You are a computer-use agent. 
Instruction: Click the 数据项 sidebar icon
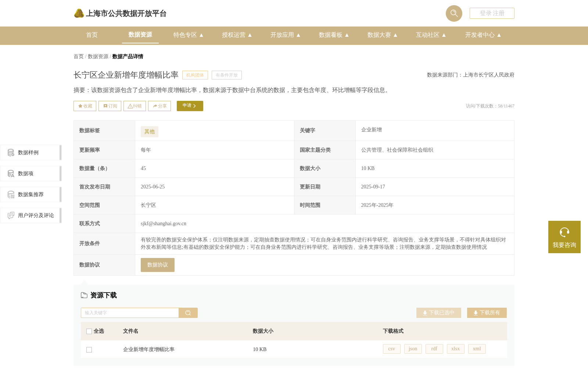point(11,174)
